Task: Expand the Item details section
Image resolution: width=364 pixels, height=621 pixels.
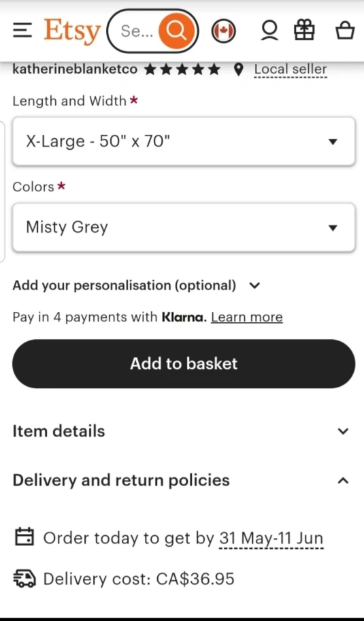Action: click(x=181, y=431)
